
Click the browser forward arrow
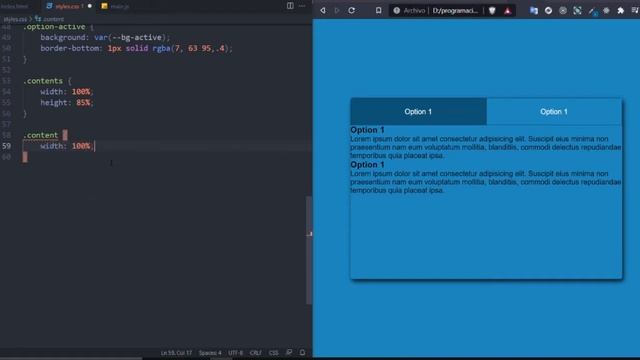[x=337, y=11]
